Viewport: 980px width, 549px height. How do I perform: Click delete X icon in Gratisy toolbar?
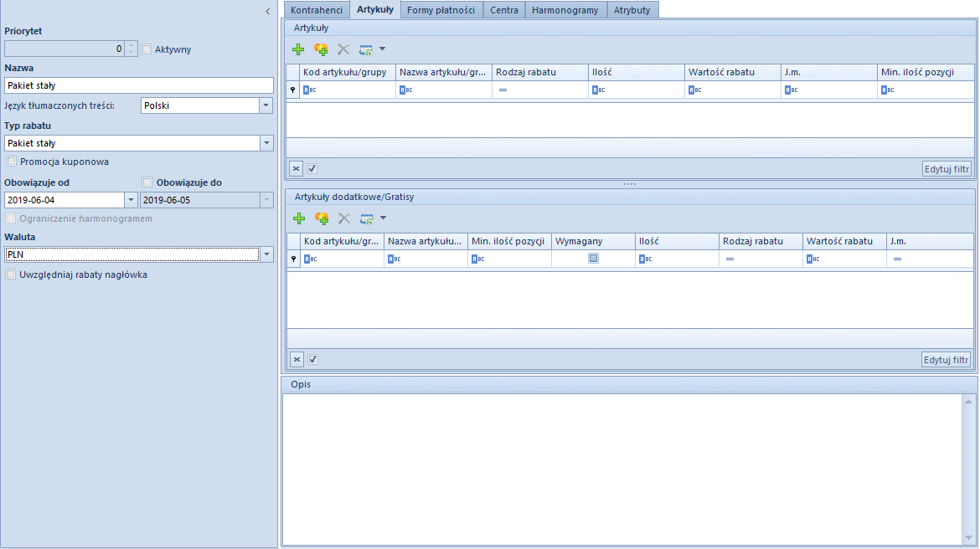point(343,218)
